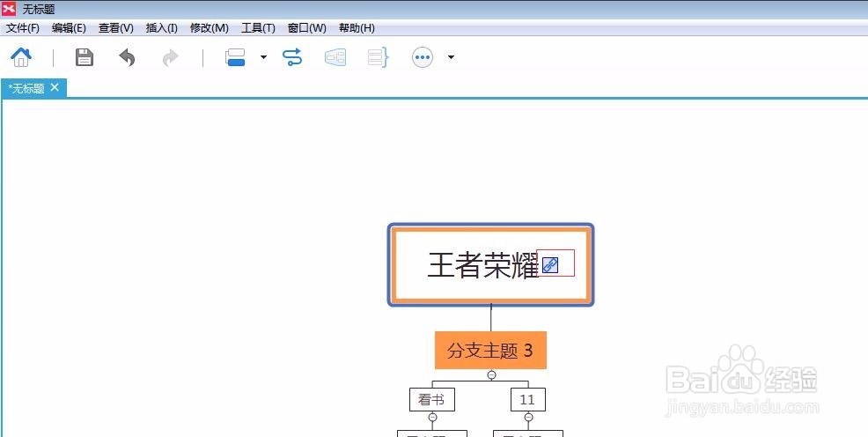Close the *无标题 tab
Image resolution: width=868 pixels, height=437 pixels.
click(x=55, y=87)
